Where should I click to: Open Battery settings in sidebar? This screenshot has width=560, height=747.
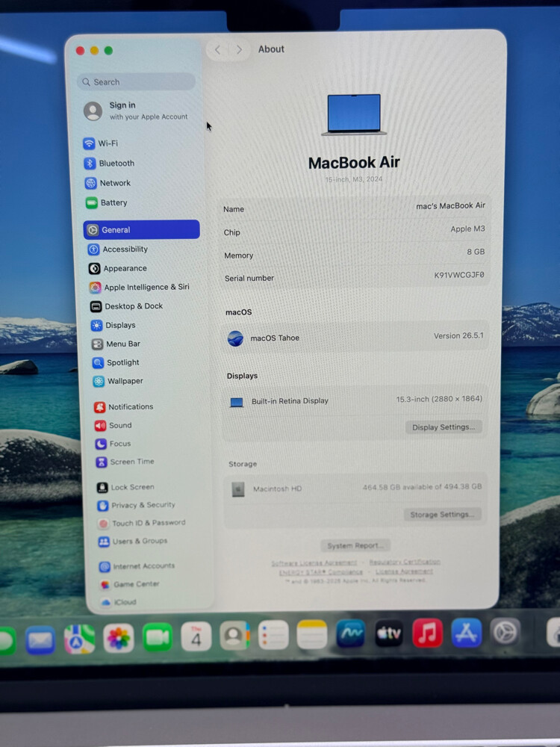pyautogui.click(x=107, y=203)
